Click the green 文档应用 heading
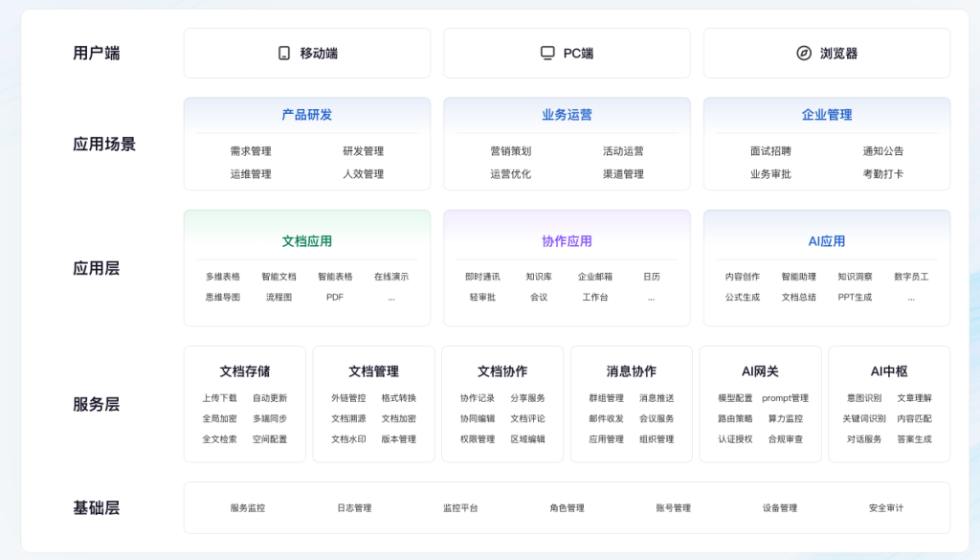This screenshot has width=980, height=560. pyautogui.click(x=307, y=241)
